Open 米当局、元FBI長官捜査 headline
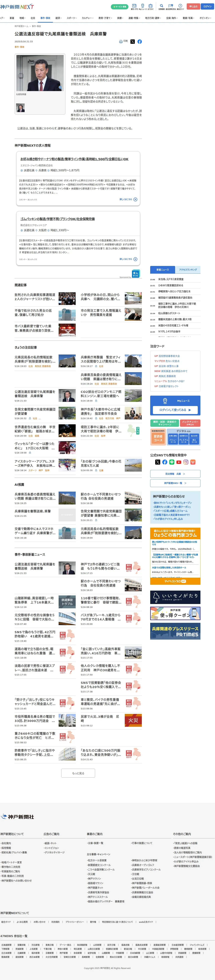215x980 pixels. [171, 279]
